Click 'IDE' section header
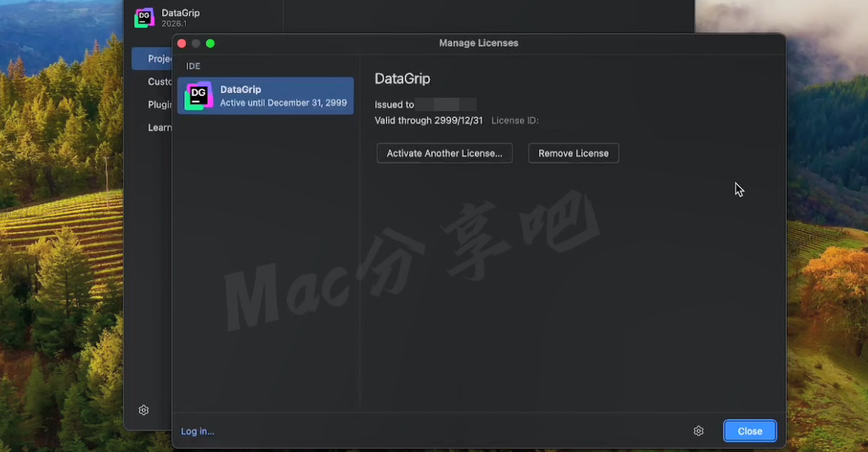The height and width of the screenshot is (452, 868). tap(193, 66)
